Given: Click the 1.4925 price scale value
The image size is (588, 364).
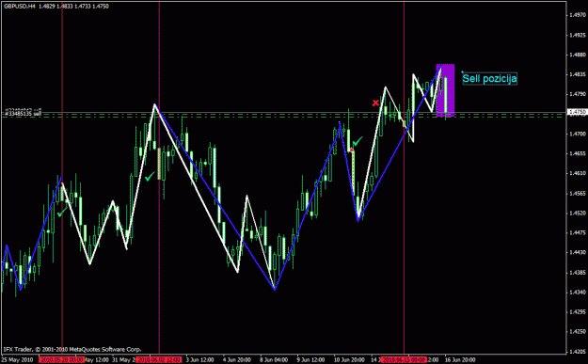Looking at the screenshot, I should [x=578, y=35].
